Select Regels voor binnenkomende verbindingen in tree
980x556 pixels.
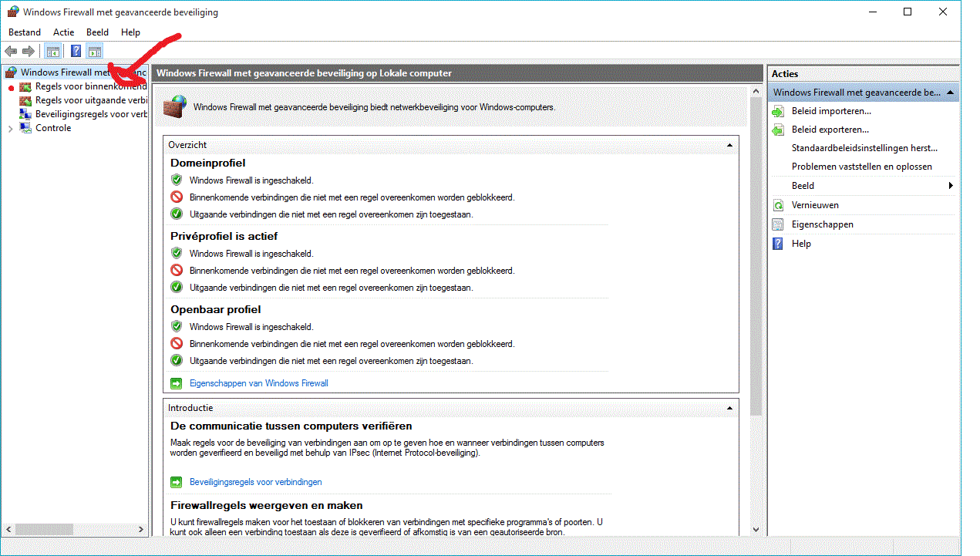click(89, 86)
